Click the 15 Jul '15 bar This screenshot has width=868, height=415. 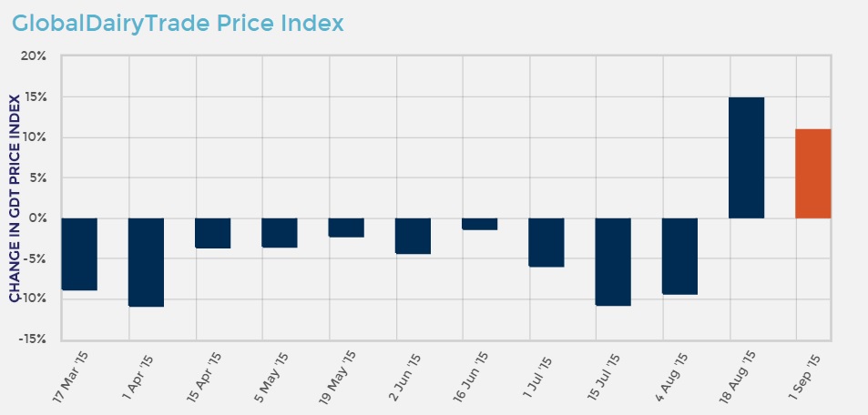click(x=613, y=262)
